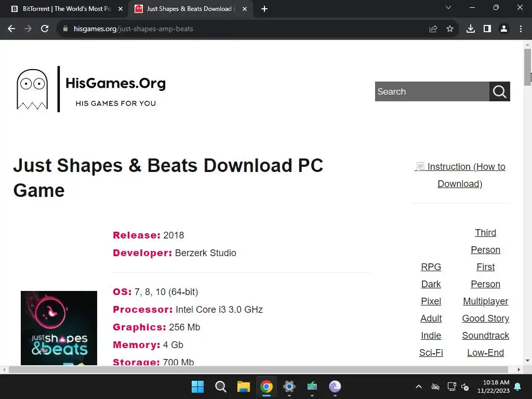The width and height of the screenshot is (532, 399).
Task: Open the Sci-Fi tag link
Action: pyautogui.click(x=431, y=353)
